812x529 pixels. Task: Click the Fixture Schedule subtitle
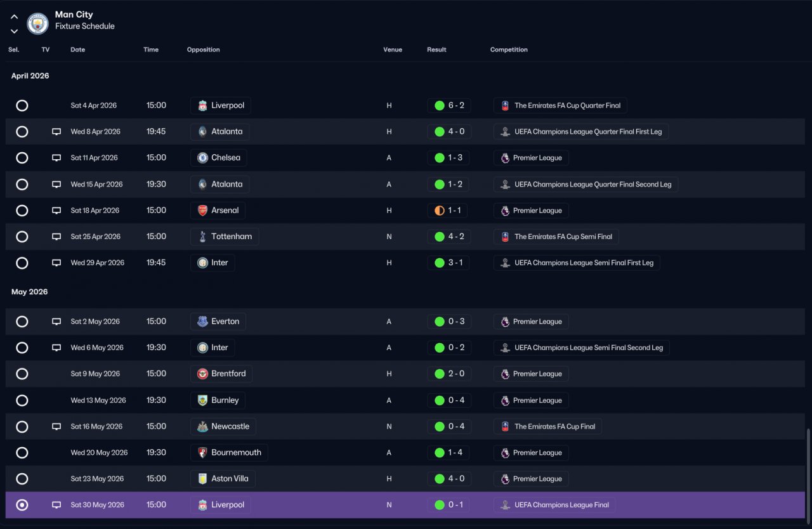click(x=85, y=27)
